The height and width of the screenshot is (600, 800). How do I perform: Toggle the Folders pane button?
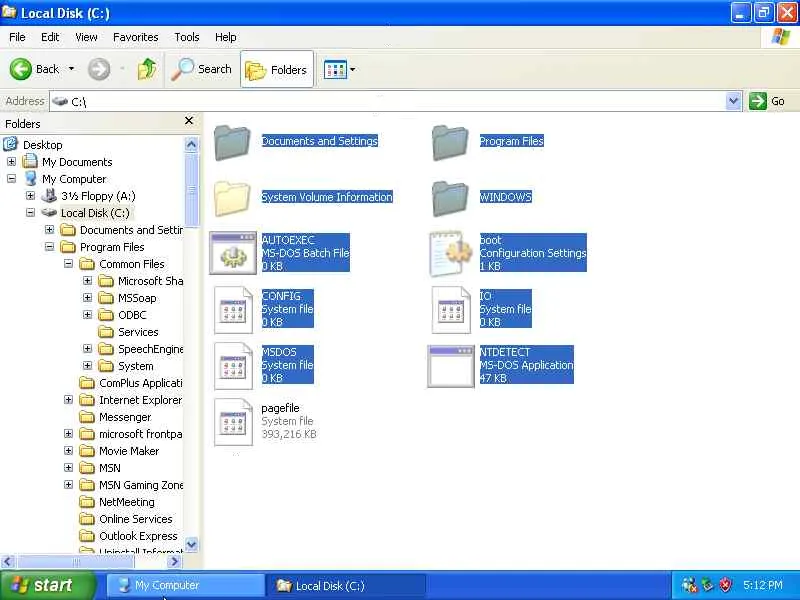coord(277,69)
